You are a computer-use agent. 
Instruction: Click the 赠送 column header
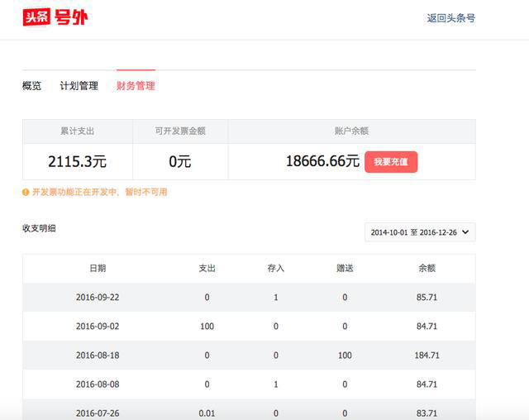tap(345, 268)
